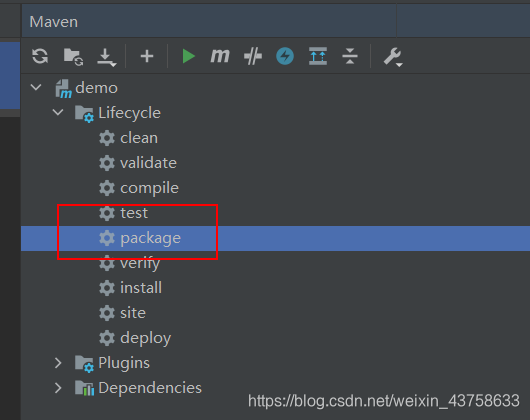The width and height of the screenshot is (530, 420).
Task: Select the Dependencies folder row
Action: click(x=150, y=388)
